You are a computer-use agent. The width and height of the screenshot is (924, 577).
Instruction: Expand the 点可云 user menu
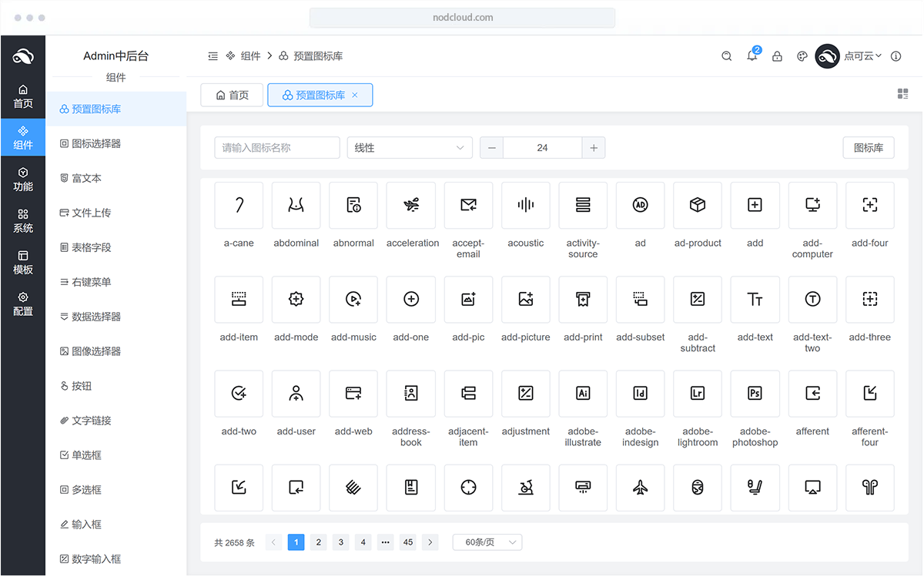[x=862, y=56]
